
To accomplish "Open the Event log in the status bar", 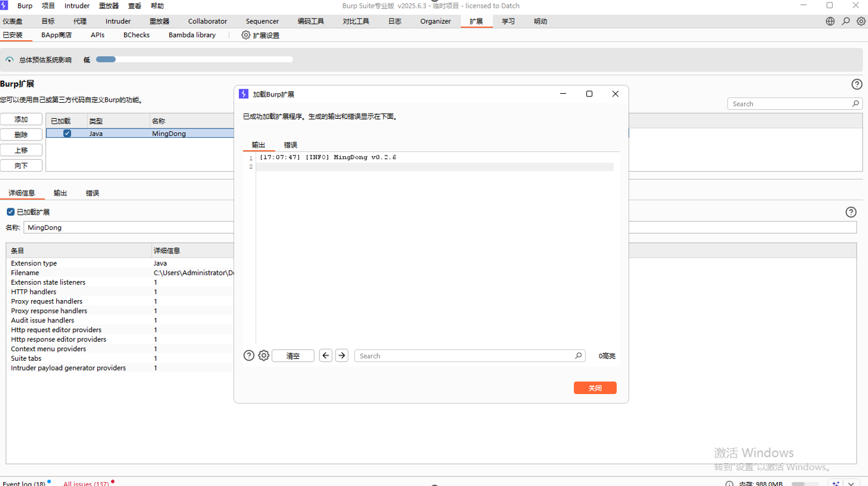I will [x=24, y=483].
